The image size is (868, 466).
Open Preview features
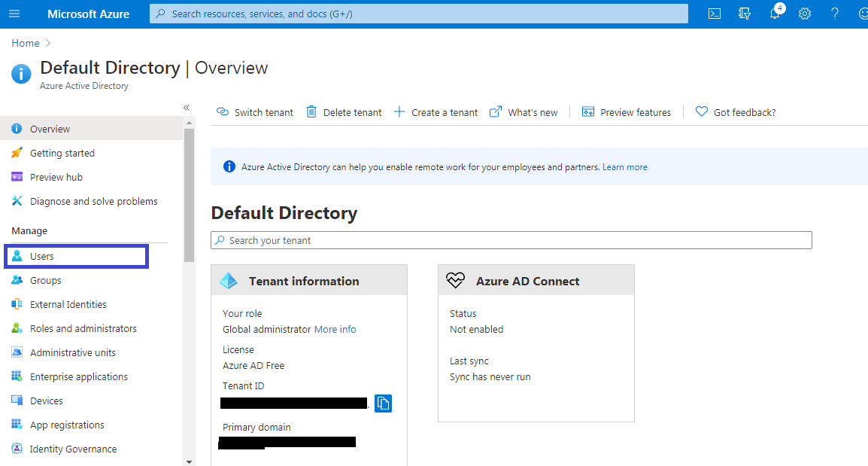pyautogui.click(x=627, y=112)
